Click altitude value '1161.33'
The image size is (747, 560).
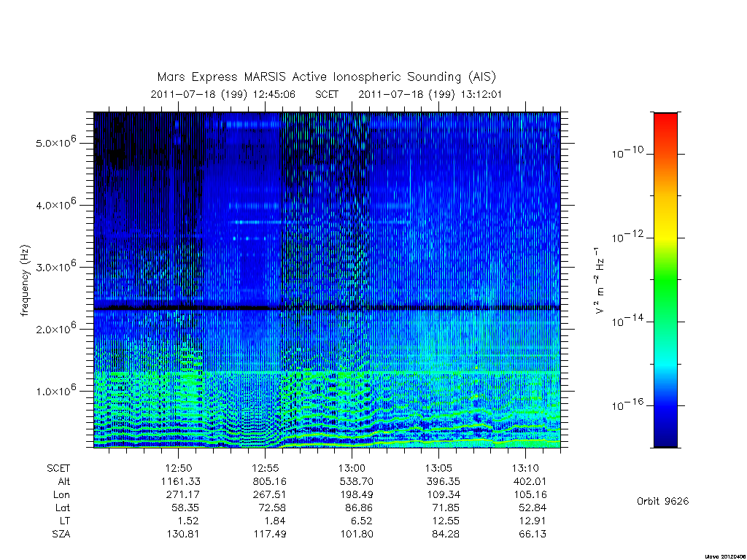click(x=181, y=481)
